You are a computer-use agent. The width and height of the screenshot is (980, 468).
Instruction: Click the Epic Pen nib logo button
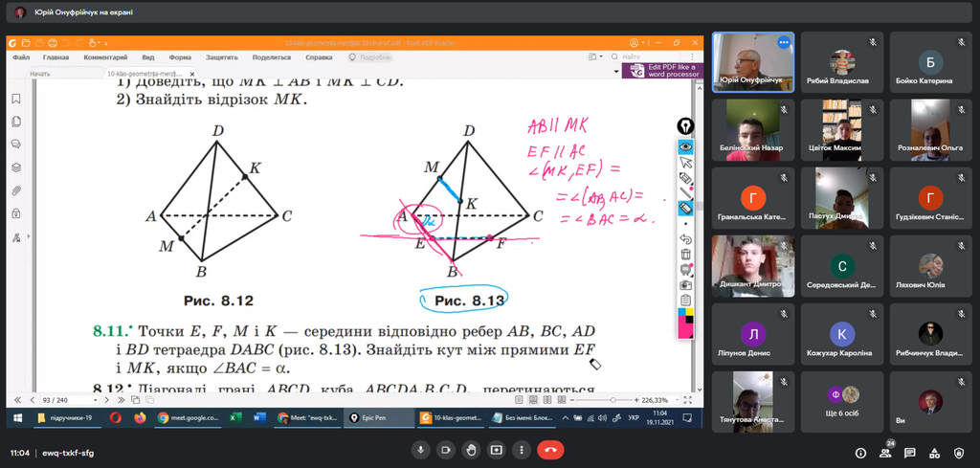685,126
